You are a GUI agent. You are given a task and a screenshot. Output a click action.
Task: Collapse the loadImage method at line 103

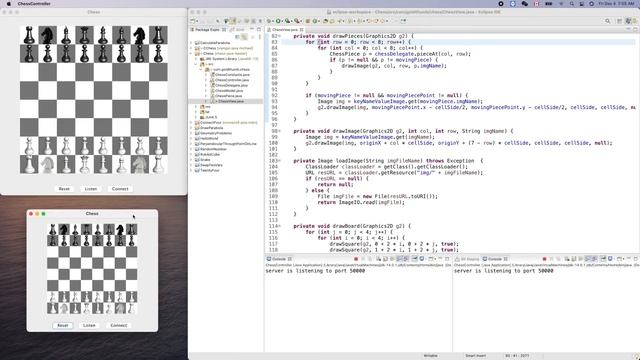click(280, 161)
